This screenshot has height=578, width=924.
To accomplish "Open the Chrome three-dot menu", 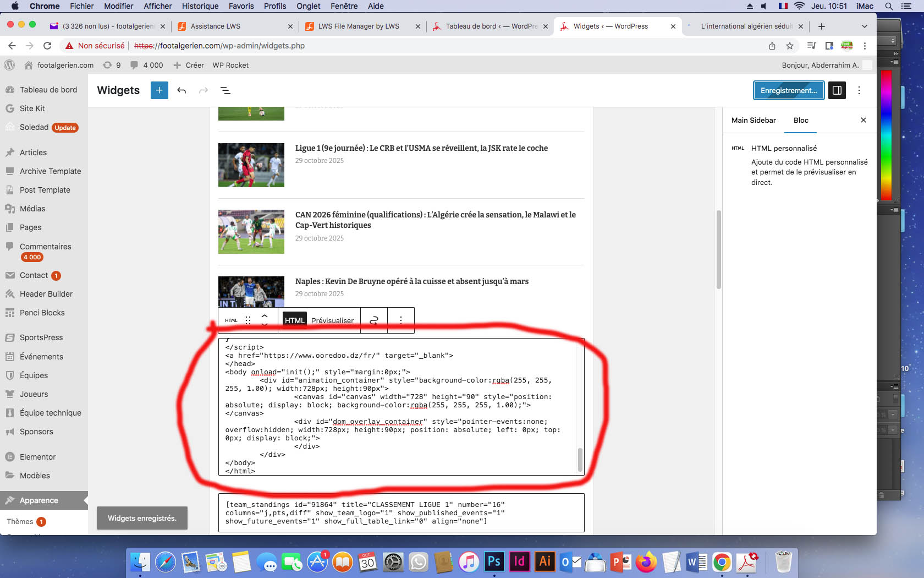I will click(865, 46).
